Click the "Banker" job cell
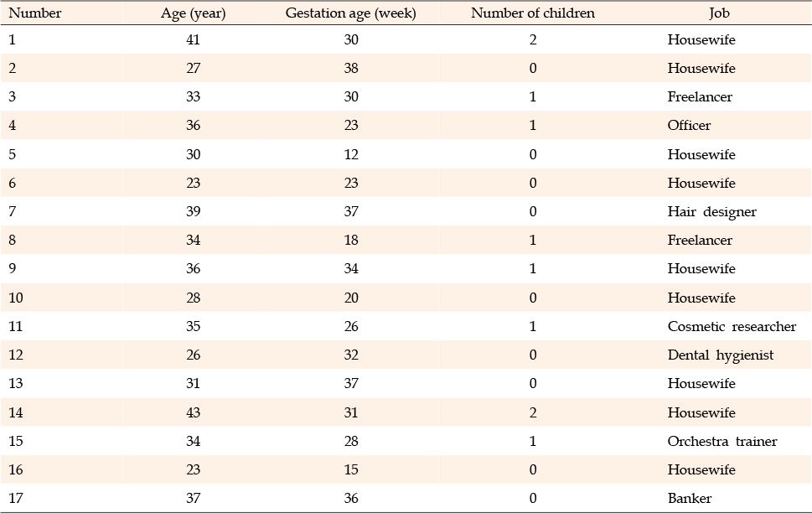The height and width of the screenshot is (513, 812). [689, 499]
